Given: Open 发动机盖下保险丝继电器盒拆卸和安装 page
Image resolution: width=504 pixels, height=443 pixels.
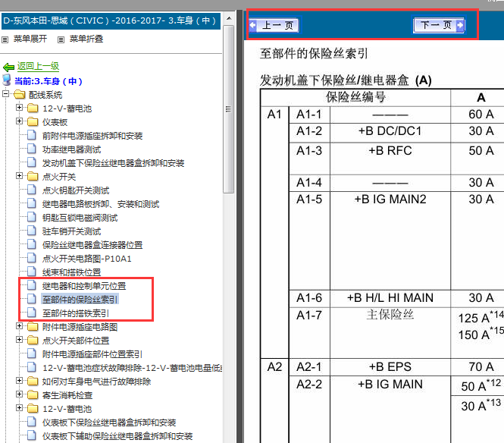Looking at the screenshot, I should coord(113,163).
